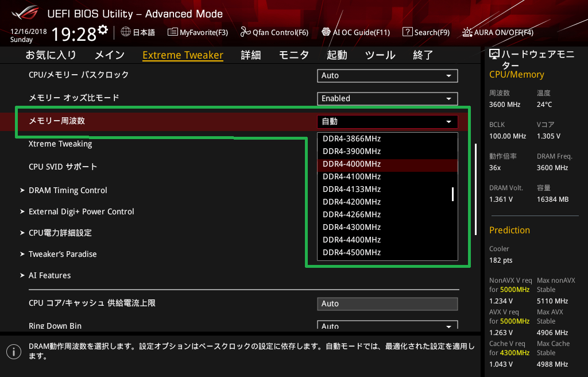This screenshot has width=588, height=377.
Task: Click the AURA light icon
Action: [x=467, y=32]
